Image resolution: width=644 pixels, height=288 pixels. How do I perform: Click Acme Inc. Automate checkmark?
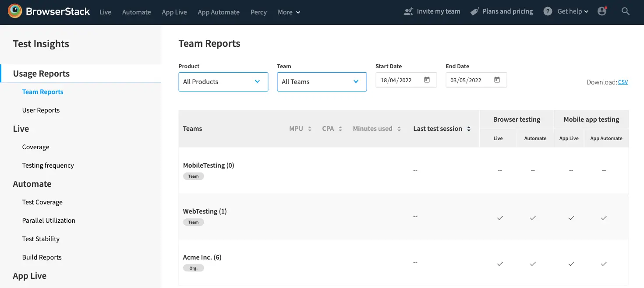(x=533, y=263)
